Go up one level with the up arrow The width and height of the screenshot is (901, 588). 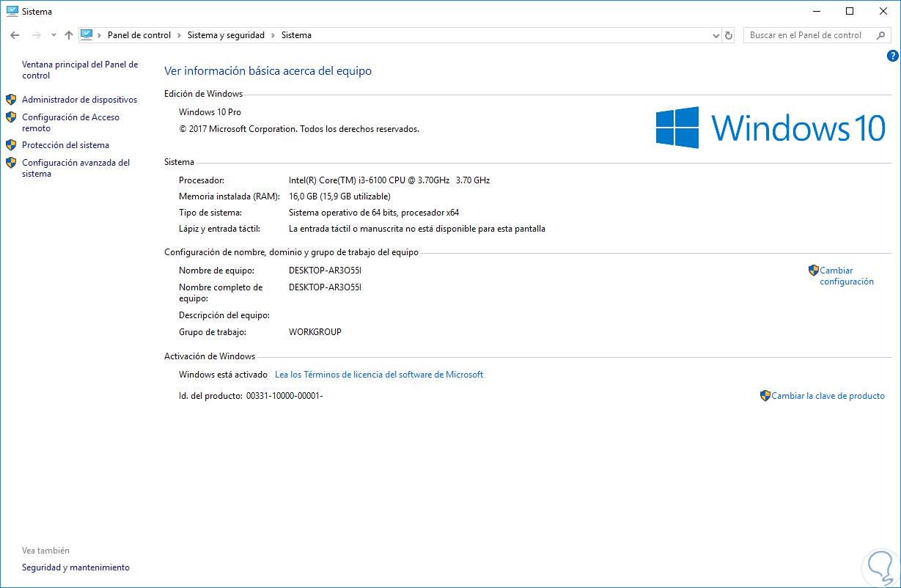pos(69,35)
